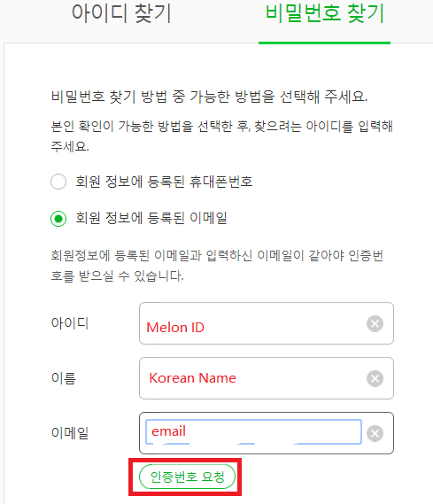Click the 본인 확인이 가능한 방법을 선택한 후 description text
This screenshot has width=433, height=504.
pyautogui.click(x=222, y=136)
